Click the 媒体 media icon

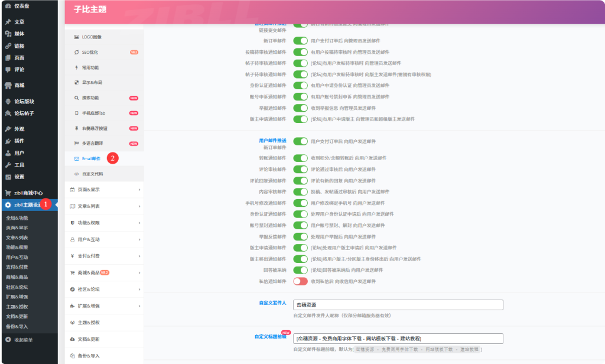point(8,34)
